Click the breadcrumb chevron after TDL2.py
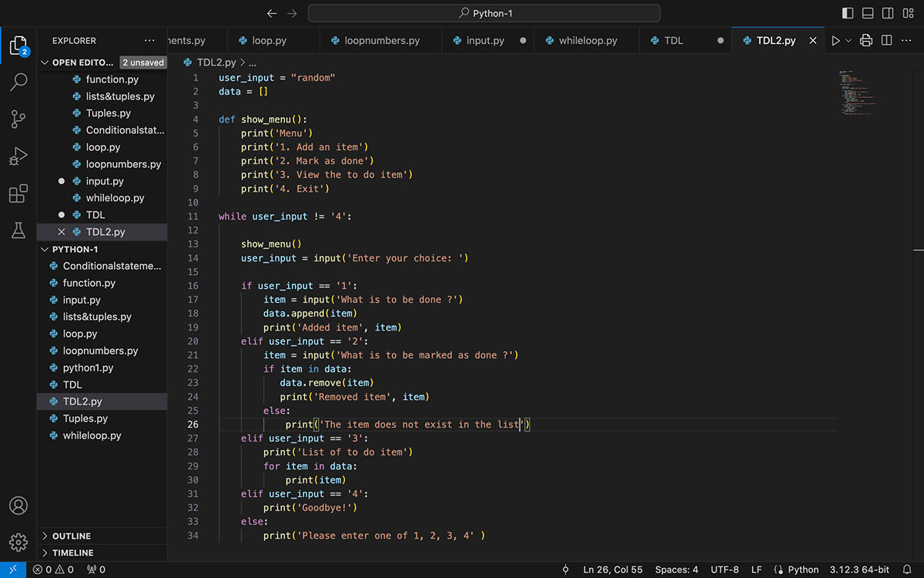The image size is (924, 578). click(x=243, y=62)
